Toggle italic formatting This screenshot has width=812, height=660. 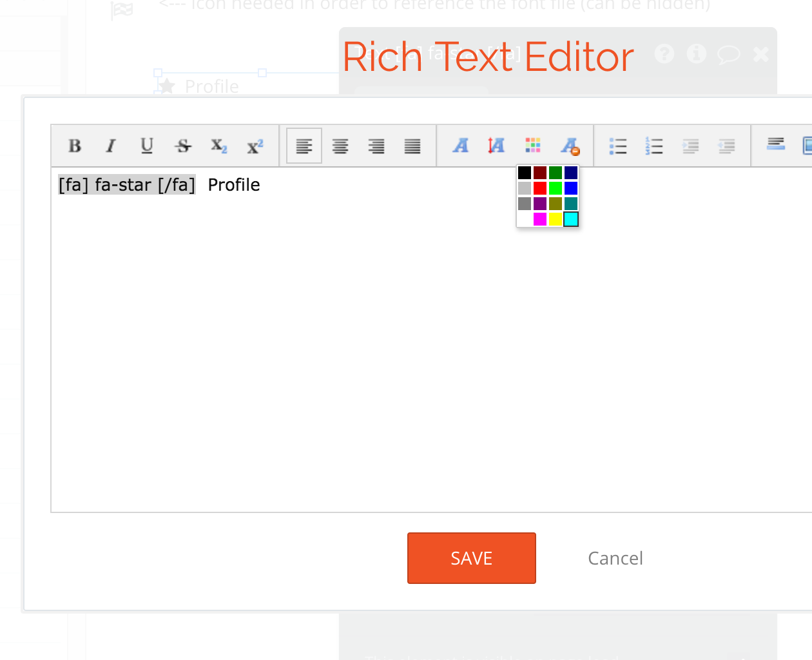coord(110,146)
